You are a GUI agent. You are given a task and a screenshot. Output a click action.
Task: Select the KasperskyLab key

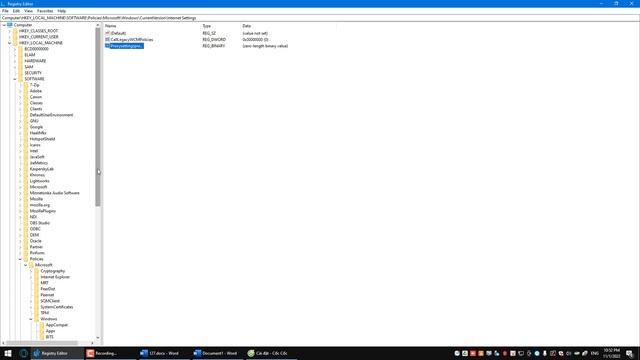coord(42,169)
